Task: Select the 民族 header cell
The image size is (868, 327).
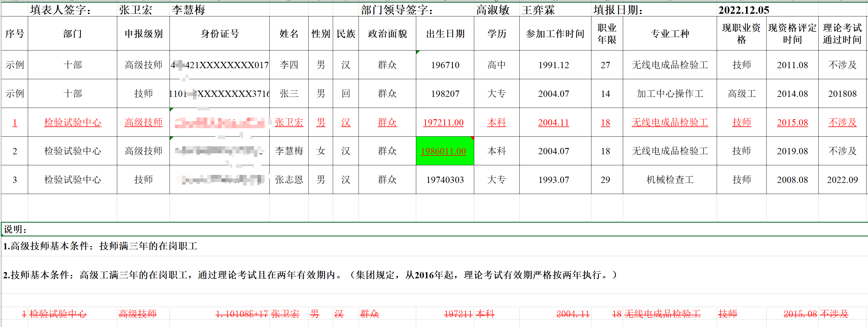Action: pos(346,34)
